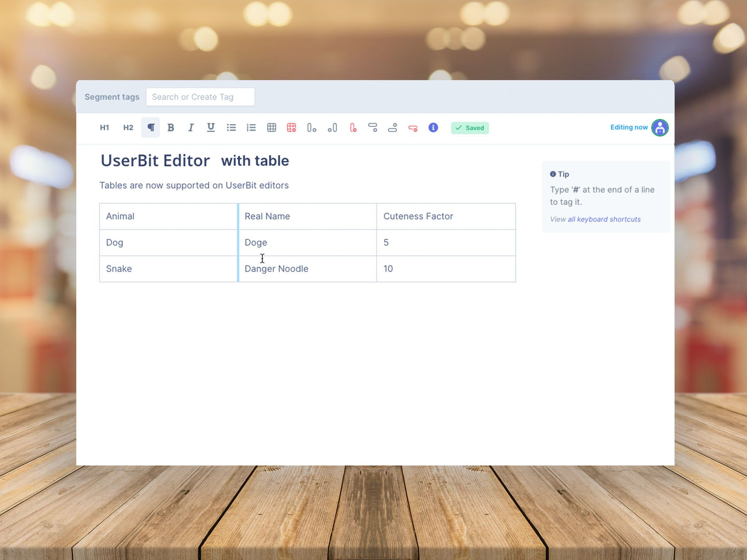Select the Danger Noodle cell

pyautogui.click(x=307, y=269)
